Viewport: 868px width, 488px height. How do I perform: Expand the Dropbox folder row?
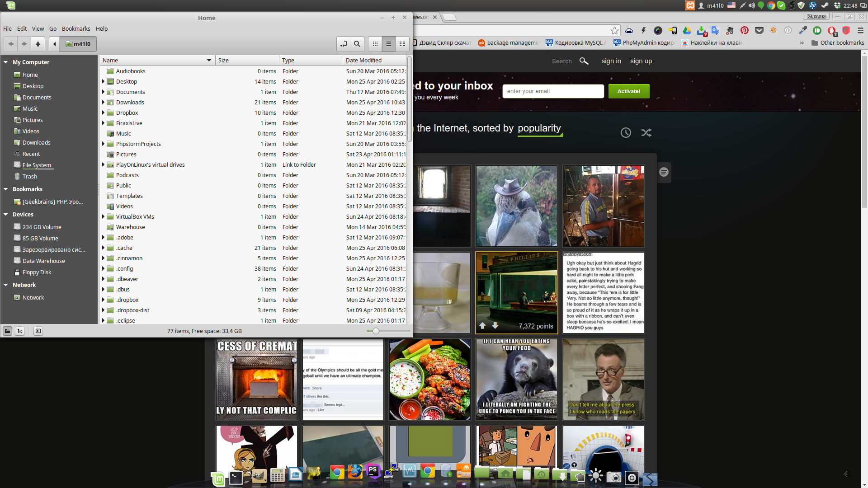coord(103,113)
